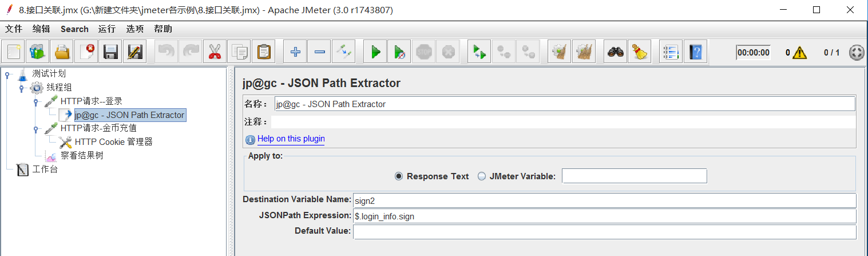Open the 帮助 menu
The width and height of the screenshot is (868, 256).
click(x=163, y=29)
